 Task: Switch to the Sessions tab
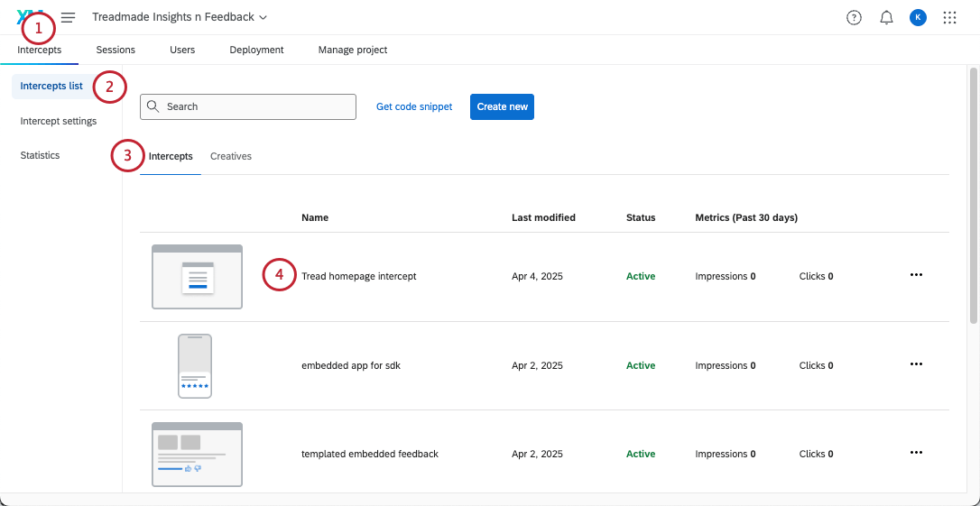[x=116, y=50]
